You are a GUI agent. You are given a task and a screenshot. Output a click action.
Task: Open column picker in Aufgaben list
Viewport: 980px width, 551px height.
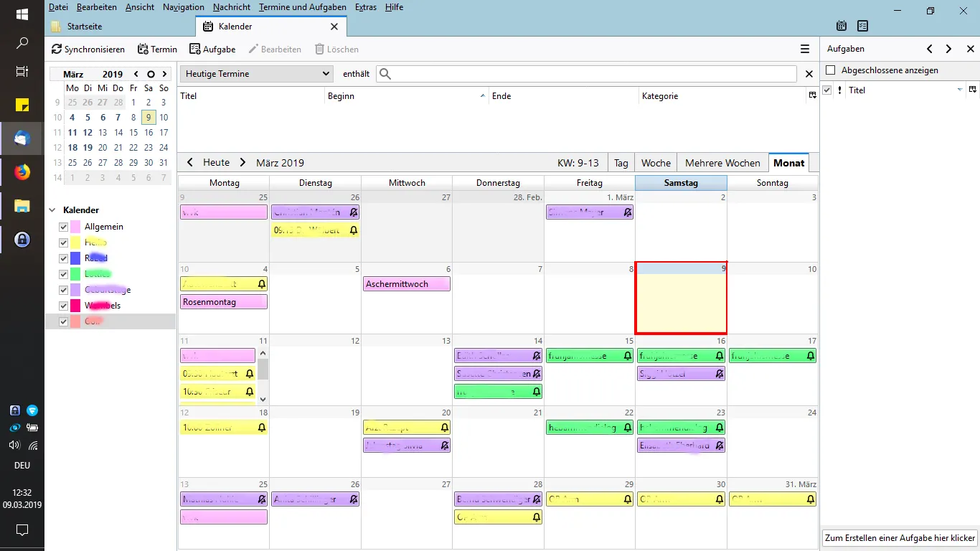pyautogui.click(x=973, y=90)
